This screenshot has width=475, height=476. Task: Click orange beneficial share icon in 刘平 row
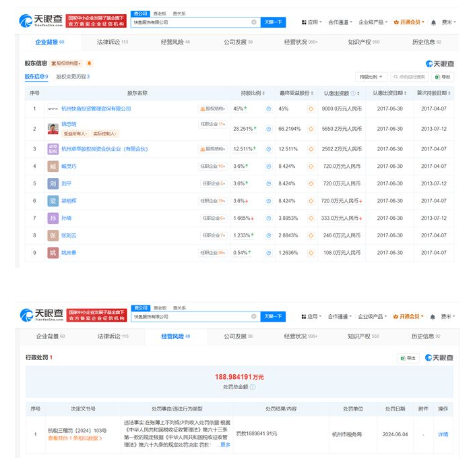click(x=311, y=183)
